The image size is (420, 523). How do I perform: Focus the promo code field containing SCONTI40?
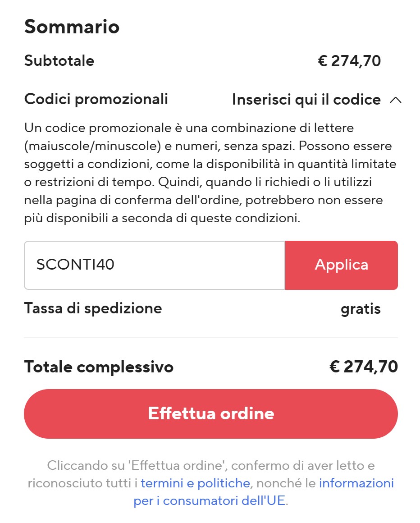pyautogui.click(x=154, y=265)
